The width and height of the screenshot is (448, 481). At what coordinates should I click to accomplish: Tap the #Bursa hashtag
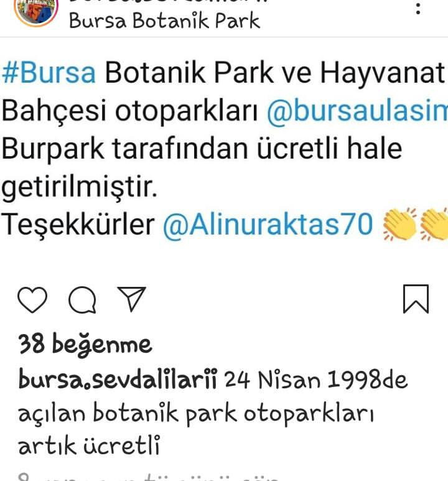[x=49, y=73]
